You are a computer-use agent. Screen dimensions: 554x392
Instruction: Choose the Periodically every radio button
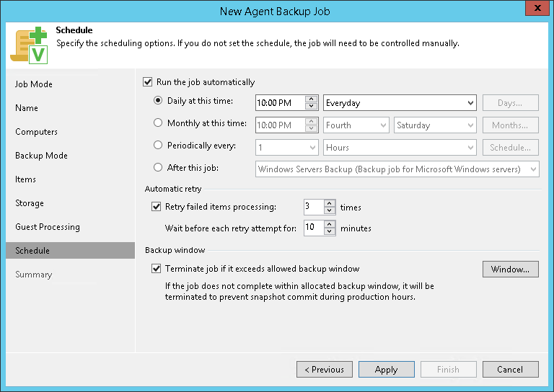pyautogui.click(x=159, y=146)
